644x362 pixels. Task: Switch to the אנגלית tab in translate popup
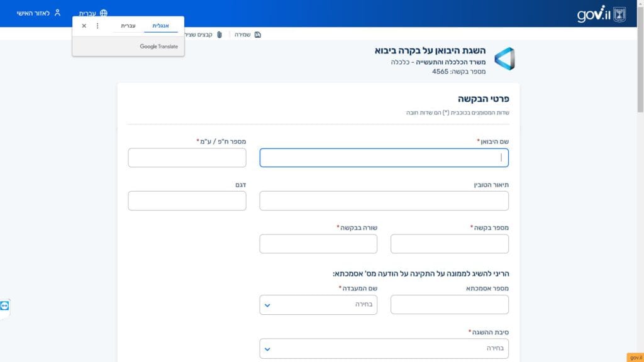click(160, 26)
